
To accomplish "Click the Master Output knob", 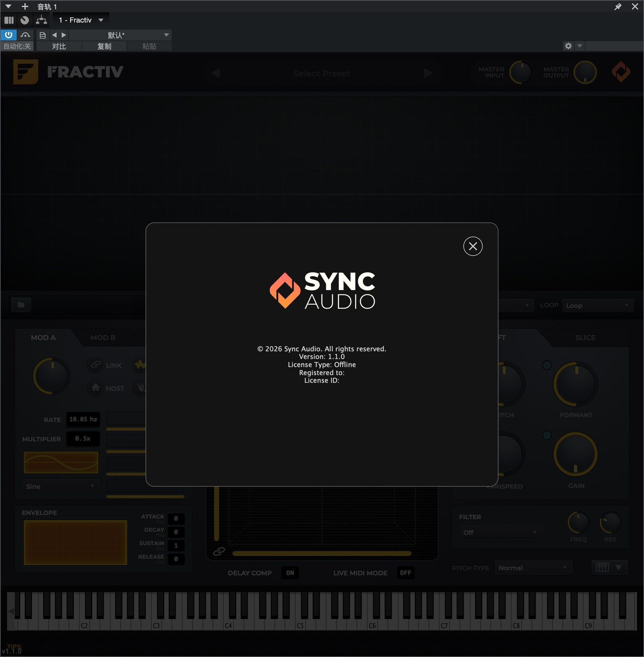I will point(585,72).
